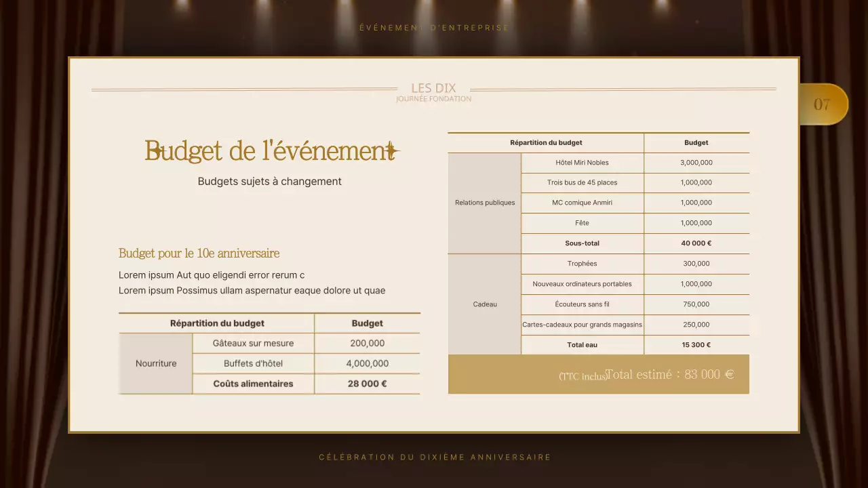Click the Relations publiques category cell
The image size is (868, 488).
[x=484, y=203]
